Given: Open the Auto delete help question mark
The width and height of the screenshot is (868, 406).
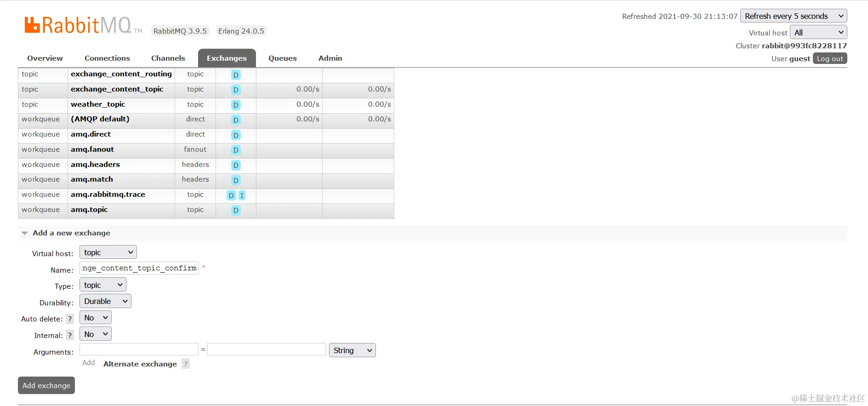Looking at the screenshot, I should click(70, 319).
